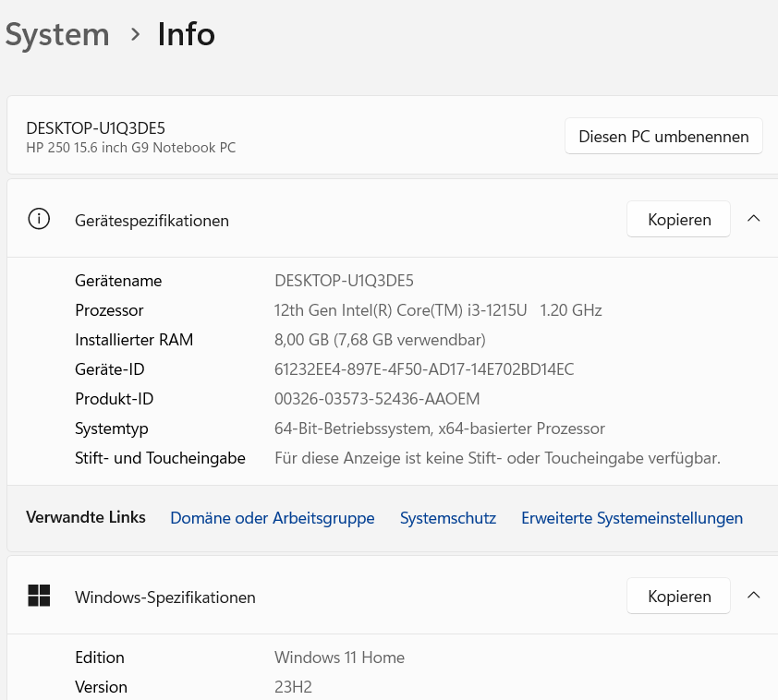The image size is (778, 700).
Task: Click the breadcrumb chevron between System and Info
Action: click(x=135, y=35)
